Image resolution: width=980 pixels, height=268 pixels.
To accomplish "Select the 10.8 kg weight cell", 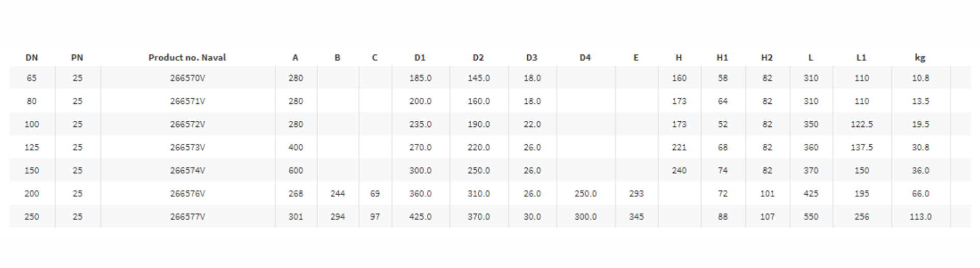I will click(920, 78).
